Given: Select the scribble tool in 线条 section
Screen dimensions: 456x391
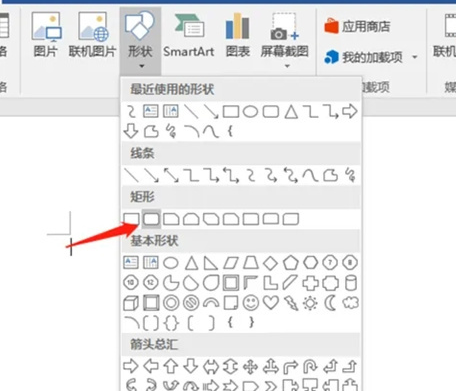Looking at the screenshot, I should [x=351, y=175].
